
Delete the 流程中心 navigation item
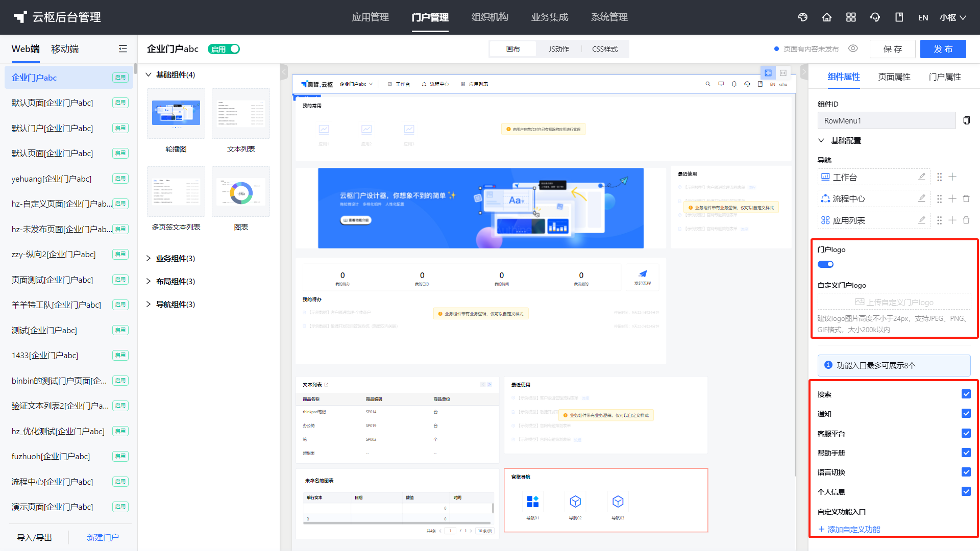coord(966,198)
